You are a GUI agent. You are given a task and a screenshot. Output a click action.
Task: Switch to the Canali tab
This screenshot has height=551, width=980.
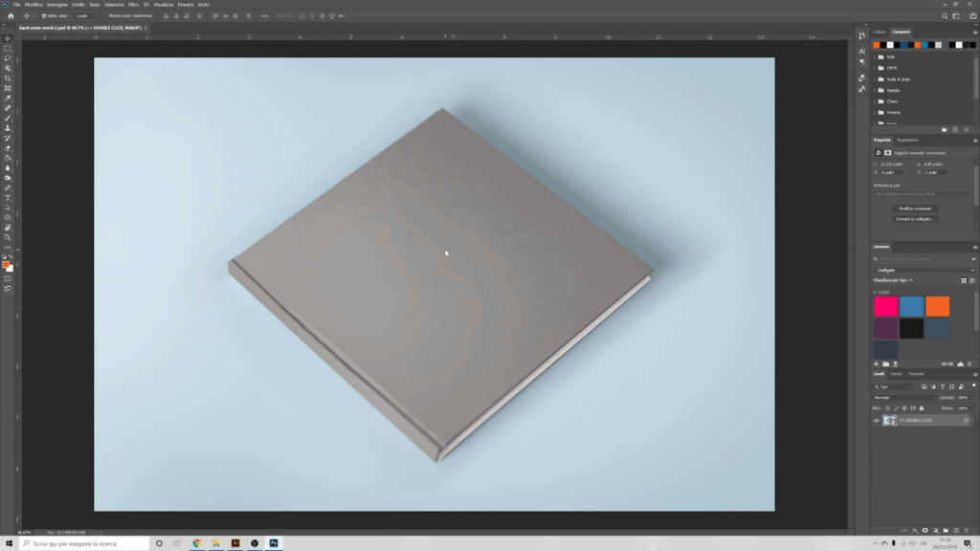click(896, 374)
